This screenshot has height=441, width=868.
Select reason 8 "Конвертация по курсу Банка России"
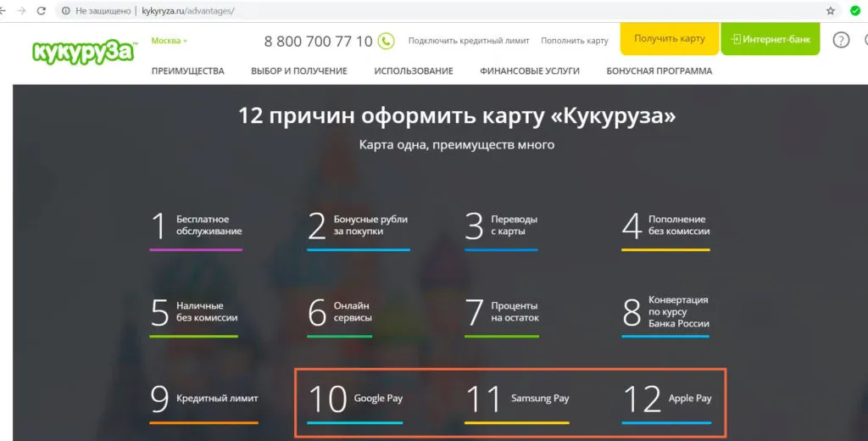click(665, 314)
